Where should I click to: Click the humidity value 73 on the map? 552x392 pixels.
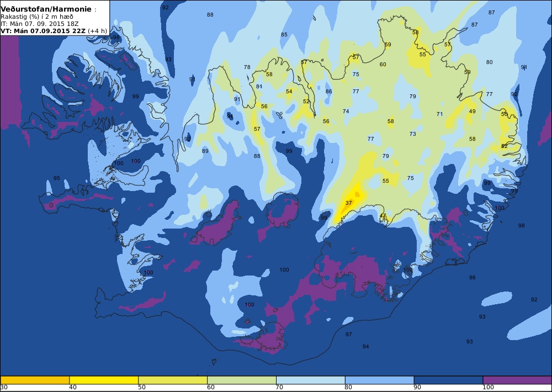[x=412, y=134]
